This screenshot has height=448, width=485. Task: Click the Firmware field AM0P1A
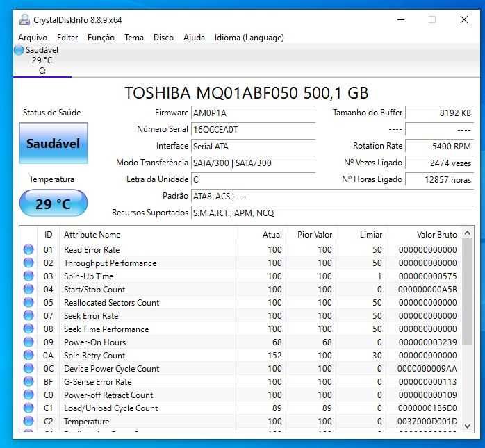(x=254, y=113)
